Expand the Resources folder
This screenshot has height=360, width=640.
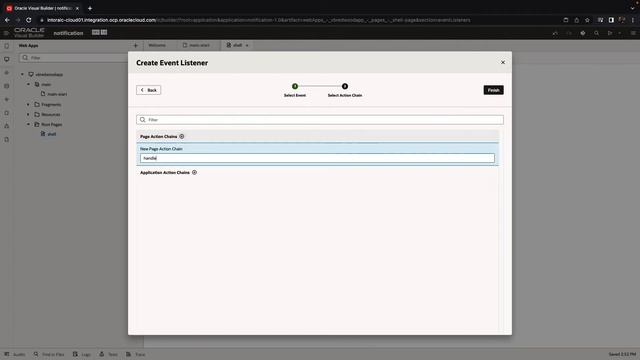pyautogui.click(x=29, y=114)
